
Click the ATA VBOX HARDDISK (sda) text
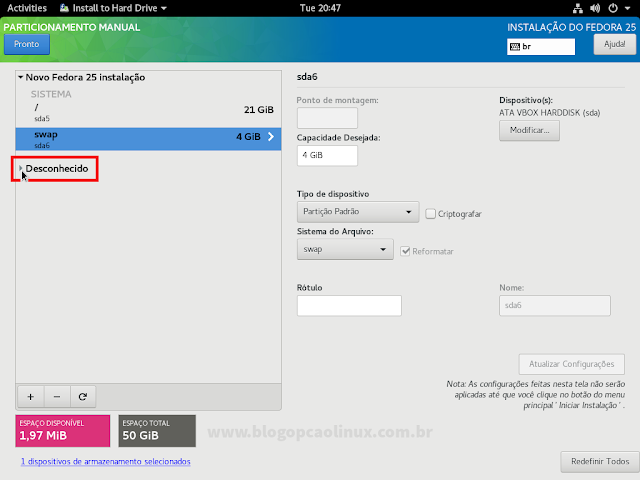click(549, 113)
